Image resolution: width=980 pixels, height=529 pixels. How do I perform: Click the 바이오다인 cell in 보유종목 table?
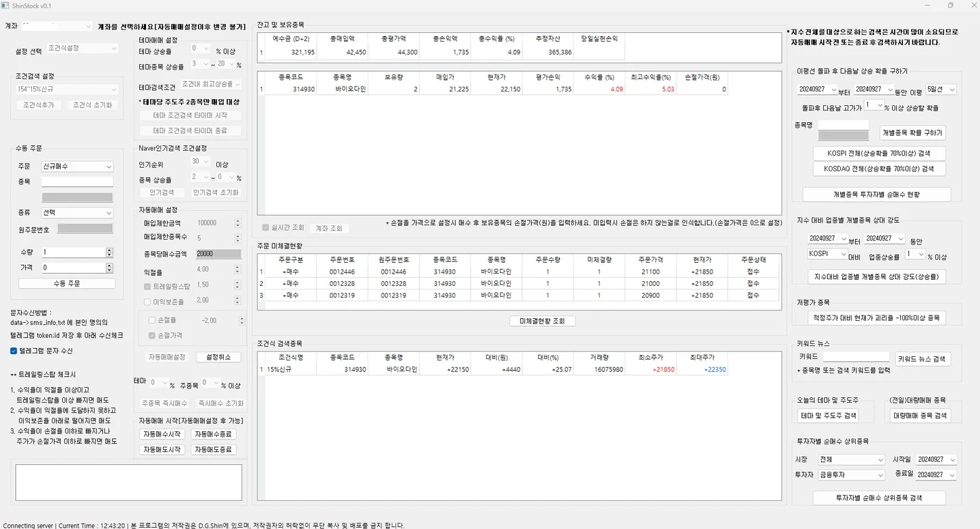tap(351, 89)
